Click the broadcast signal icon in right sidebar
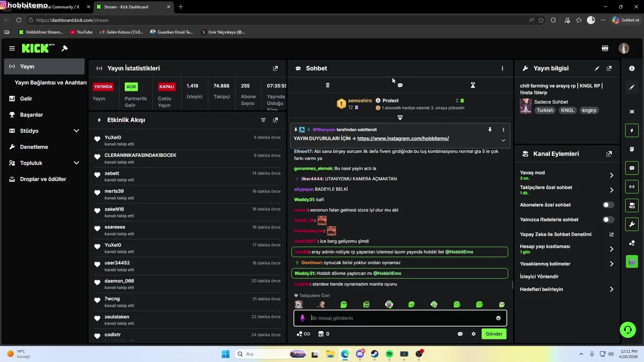The width and height of the screenshot is (644, 362). click(632, 187)
